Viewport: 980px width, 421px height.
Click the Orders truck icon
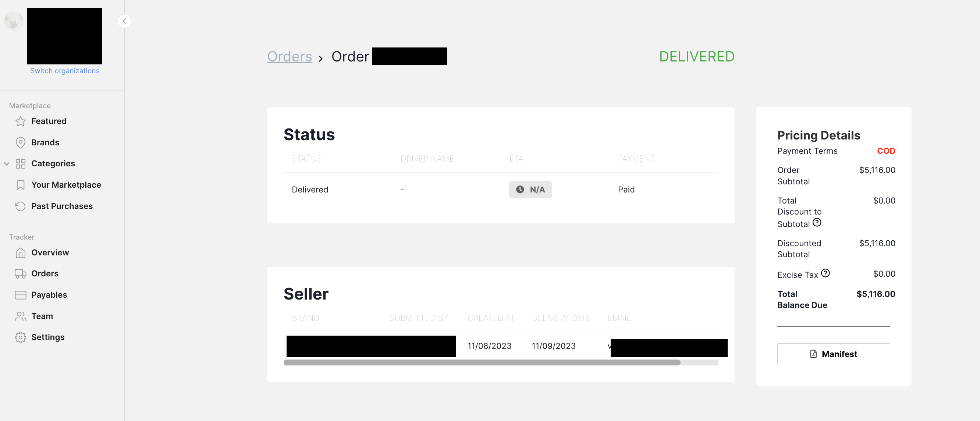[x=20, y=274]
